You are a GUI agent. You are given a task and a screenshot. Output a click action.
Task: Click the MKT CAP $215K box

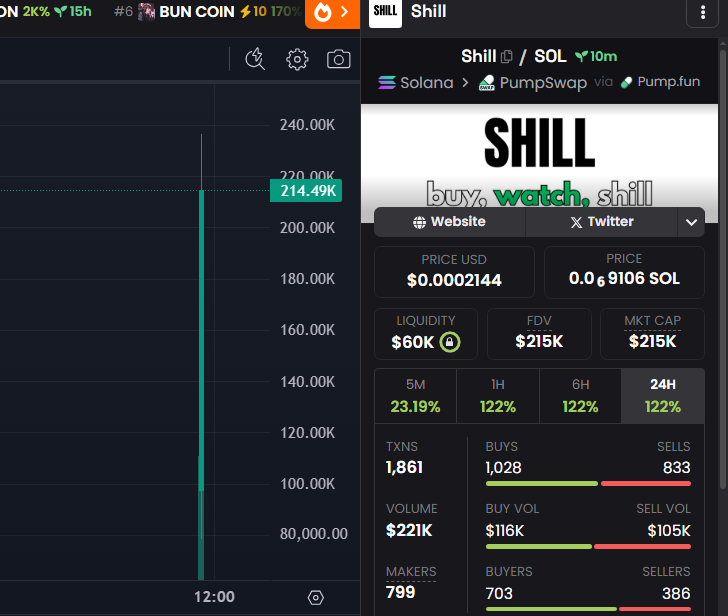pos(652,334)
